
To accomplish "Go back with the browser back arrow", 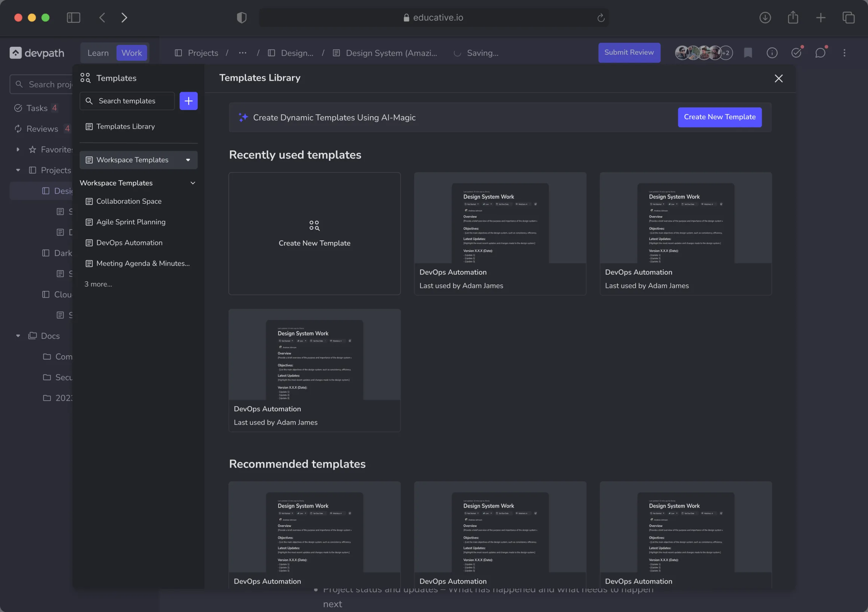I will click(102, 17).
